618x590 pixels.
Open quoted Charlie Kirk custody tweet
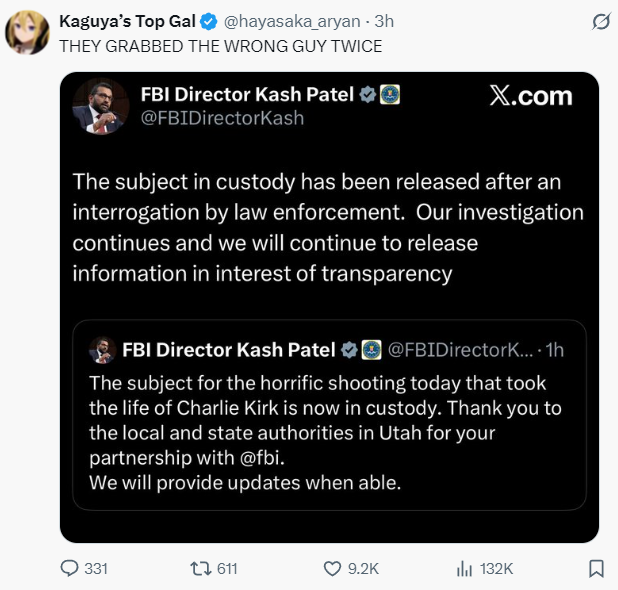tap(329, 415)
